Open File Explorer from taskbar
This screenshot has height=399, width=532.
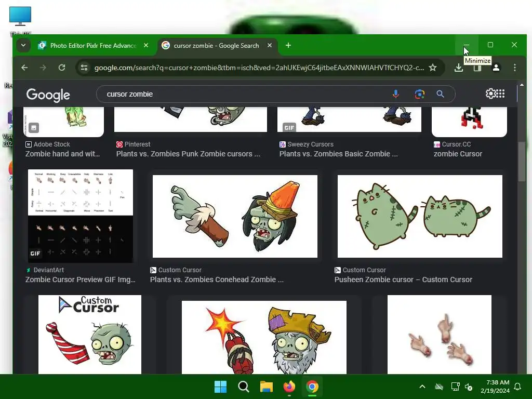click(267, 387)
